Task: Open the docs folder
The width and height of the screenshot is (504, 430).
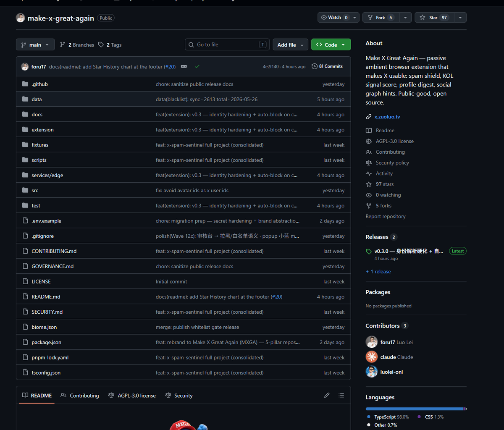Action: pyautogui.click(x=37, y=114)
